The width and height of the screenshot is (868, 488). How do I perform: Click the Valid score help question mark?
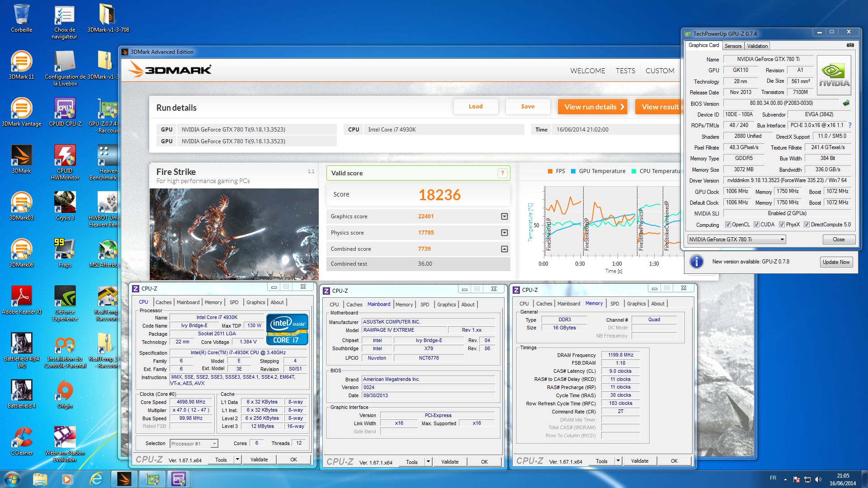pyautogui.click(x=502, y=173)
